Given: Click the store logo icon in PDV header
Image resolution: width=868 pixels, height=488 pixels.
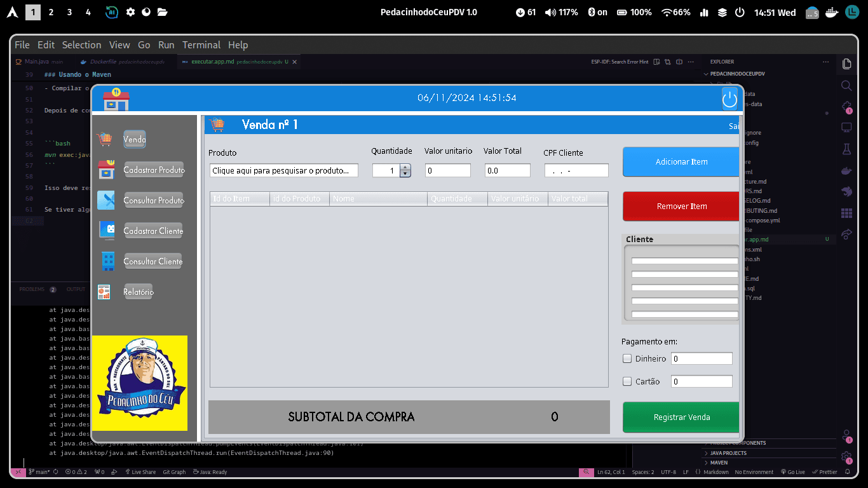Looking at the screenshot, I should (x=116, y=99).
